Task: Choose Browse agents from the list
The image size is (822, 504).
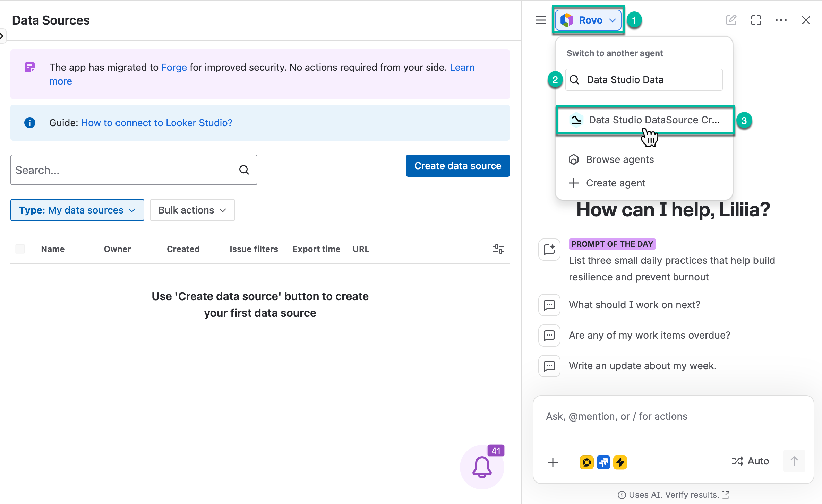Action: pos(620,159)
